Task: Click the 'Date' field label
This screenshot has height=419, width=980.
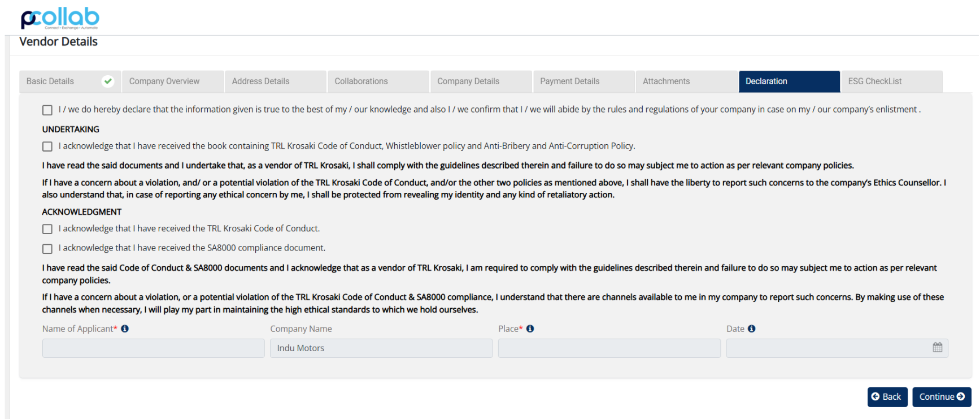Action: tap(735, 329)
